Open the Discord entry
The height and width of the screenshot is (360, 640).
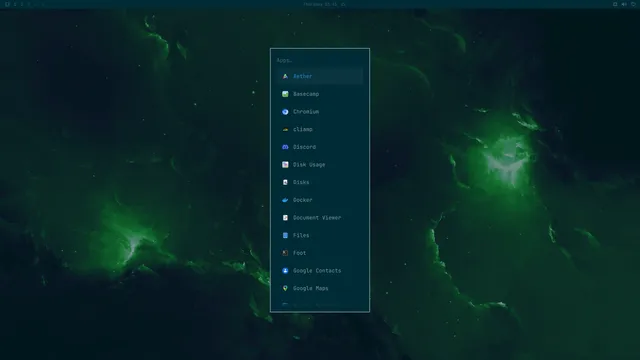click(x=320, y=147)
